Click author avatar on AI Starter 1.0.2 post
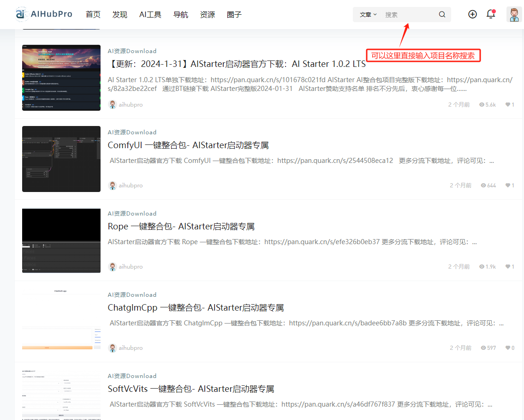The image size is (524, 420). click(x=112, y=104)
